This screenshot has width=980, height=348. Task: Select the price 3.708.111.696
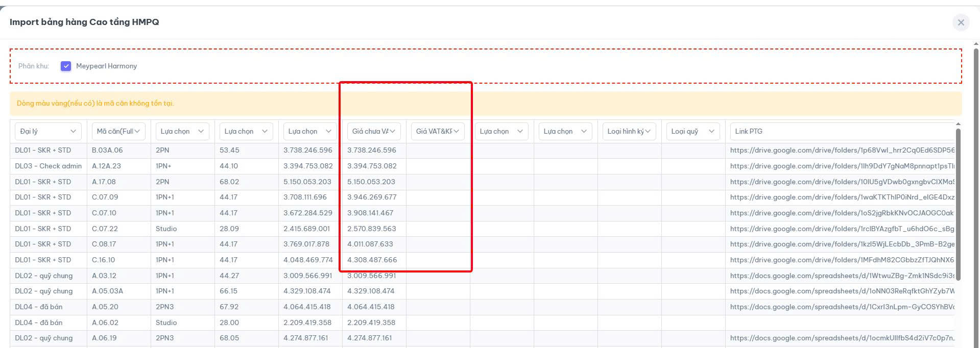305,197
